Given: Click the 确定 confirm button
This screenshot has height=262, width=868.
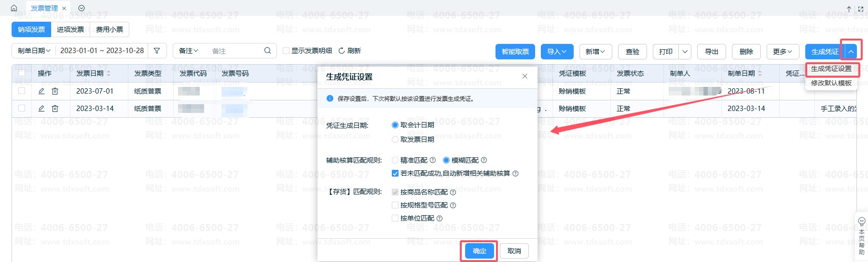Looking at the screenshot, I should click(479, 251).
